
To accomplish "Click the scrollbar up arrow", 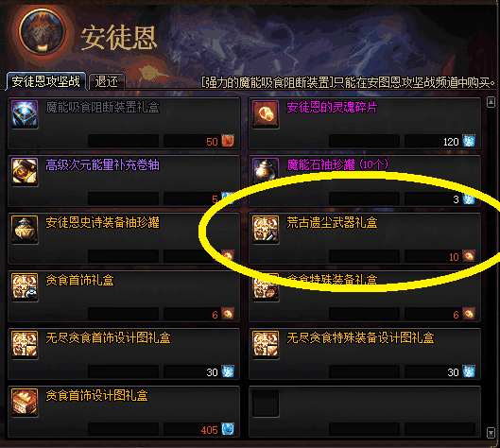I will 491,102.
